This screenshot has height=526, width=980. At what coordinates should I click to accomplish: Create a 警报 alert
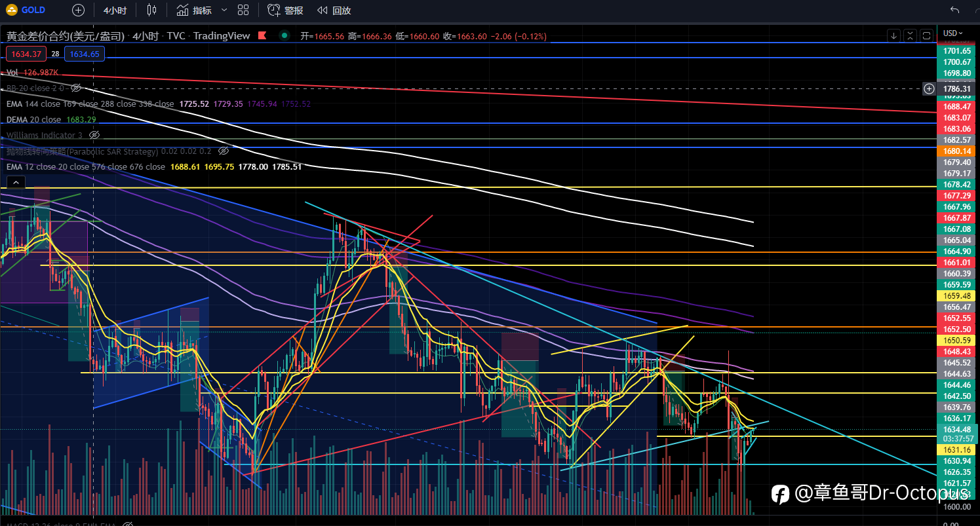(x=285, y=10)
